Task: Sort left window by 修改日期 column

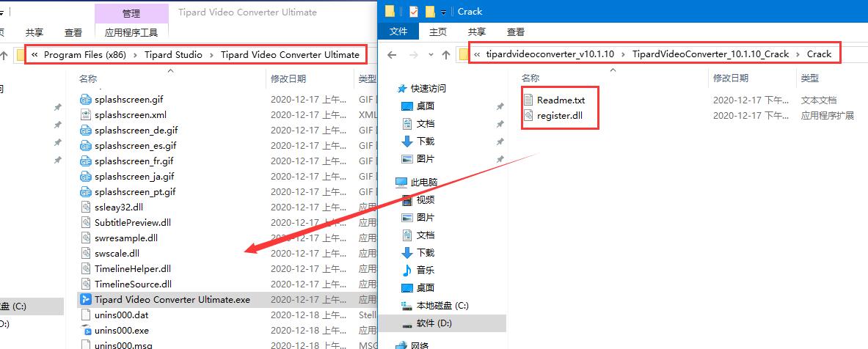Action: tap(288, 79)
